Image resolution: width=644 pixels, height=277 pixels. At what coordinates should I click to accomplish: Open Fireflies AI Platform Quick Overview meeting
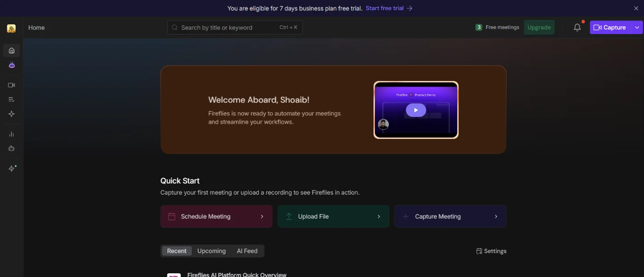[x=237, y=275]
